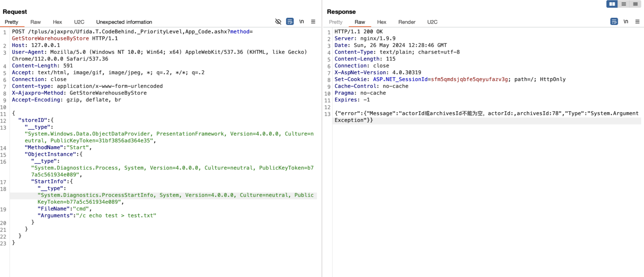Click the "ObjectInstance" JSON key

(50, 154)
